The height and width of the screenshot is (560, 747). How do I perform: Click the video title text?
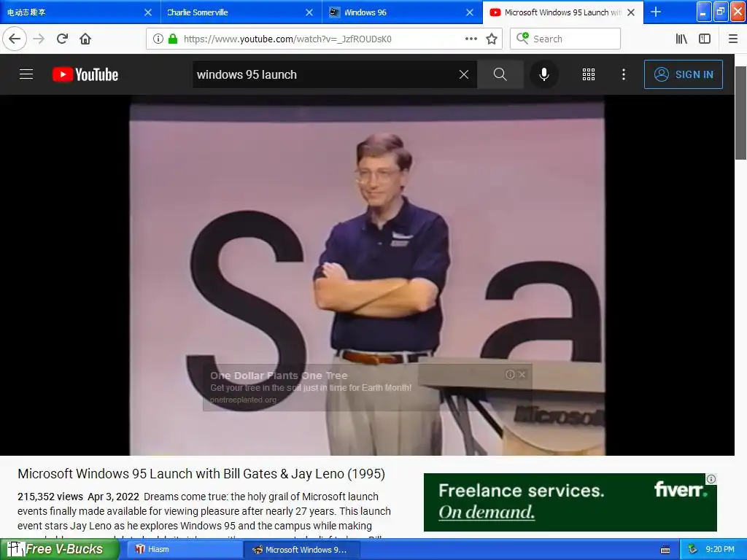pyautogui.click(x=201, y=474)
